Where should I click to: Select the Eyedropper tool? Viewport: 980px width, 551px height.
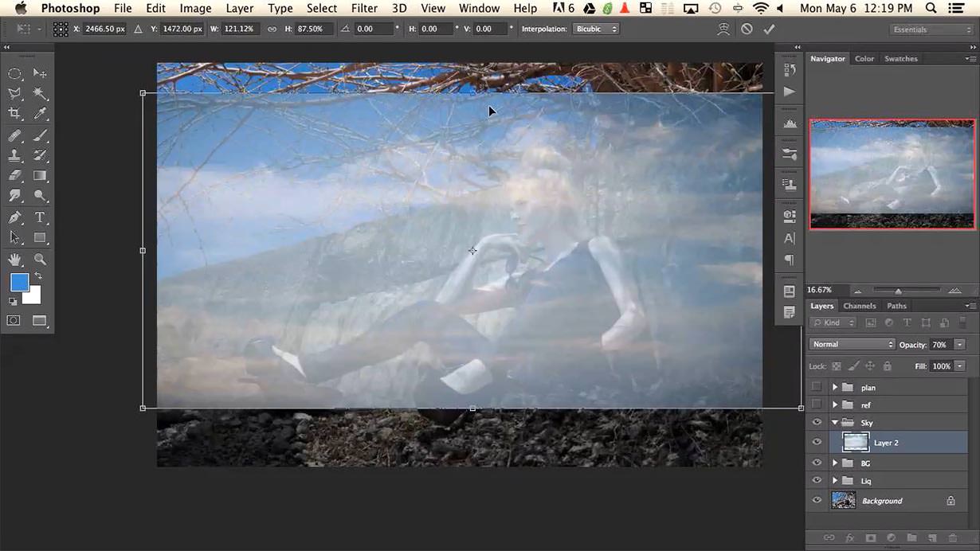click(40, 114)
